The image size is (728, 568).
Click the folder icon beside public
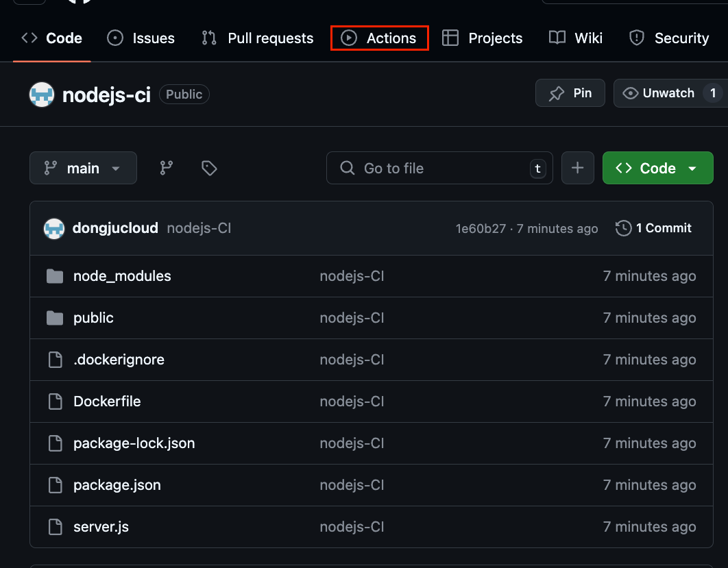tap(55, 318)
